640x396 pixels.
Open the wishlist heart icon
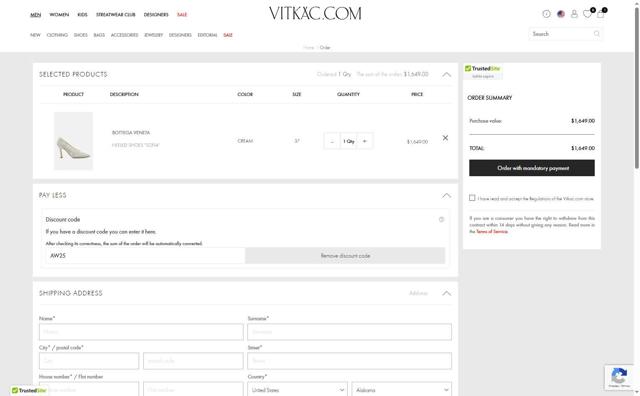[x=587, y=14]
